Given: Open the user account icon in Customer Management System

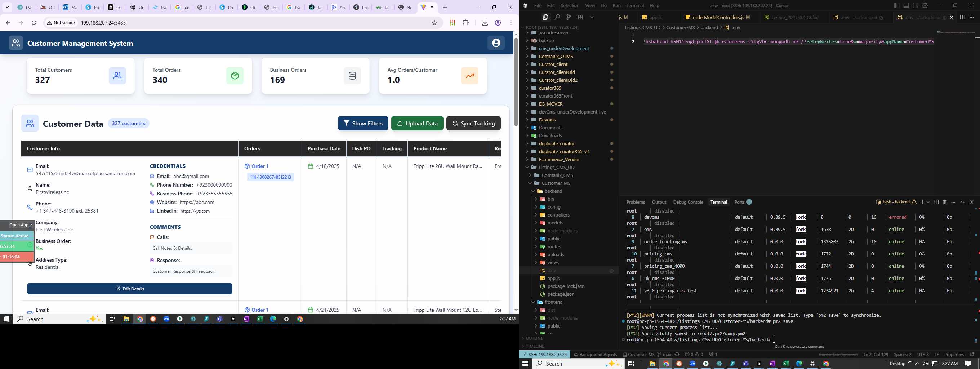Looking at the screenshot, I should coord(496,43).
